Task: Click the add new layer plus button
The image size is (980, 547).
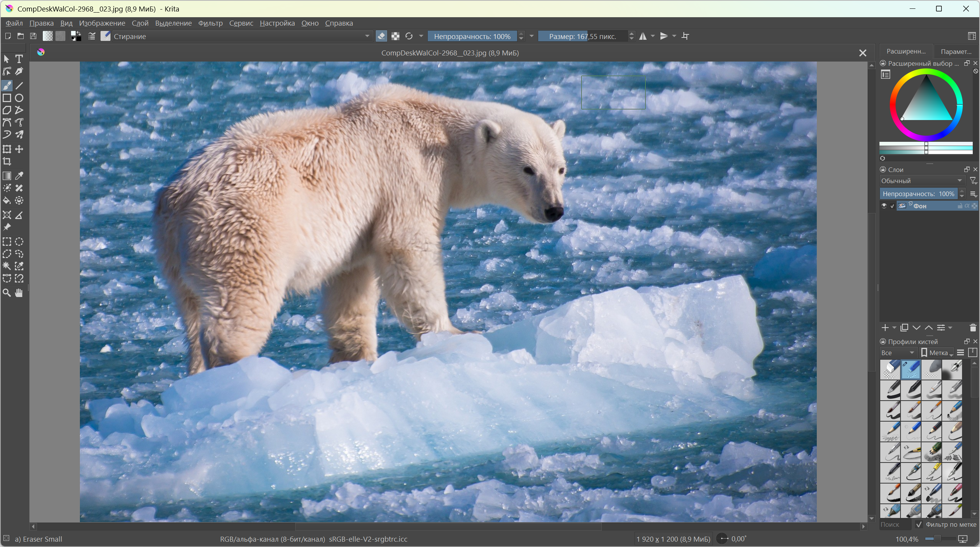Action: click(885, 328)
